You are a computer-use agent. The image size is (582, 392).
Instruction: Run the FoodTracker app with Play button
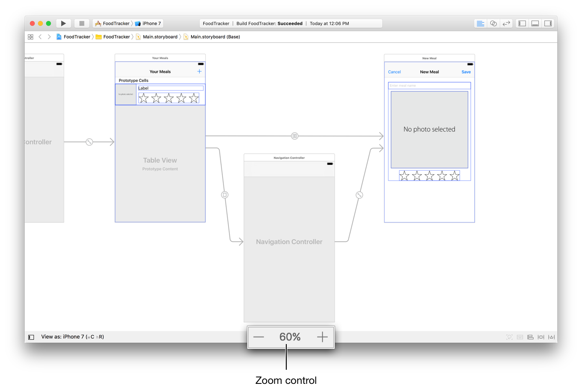(x=63, y=24)
